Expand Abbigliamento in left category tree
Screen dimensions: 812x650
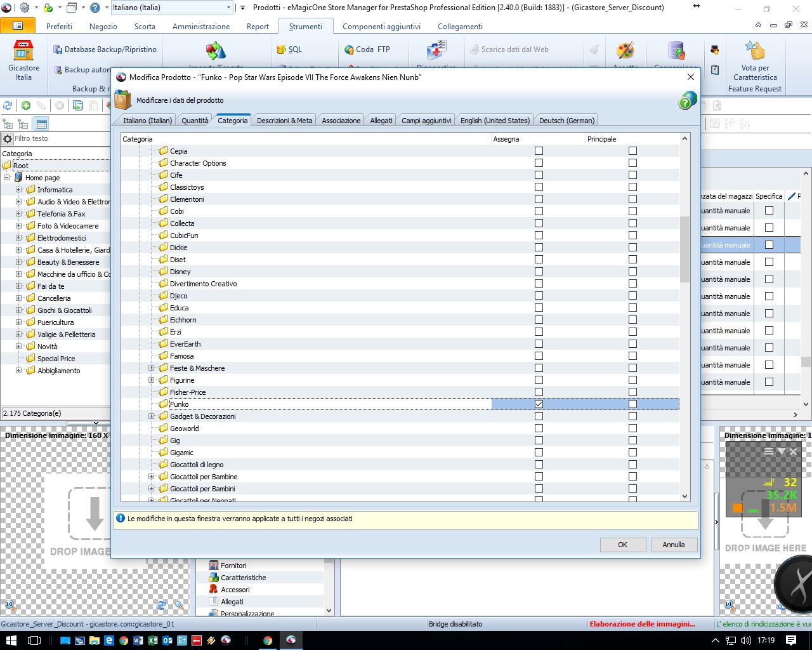[x=18, y=371]
